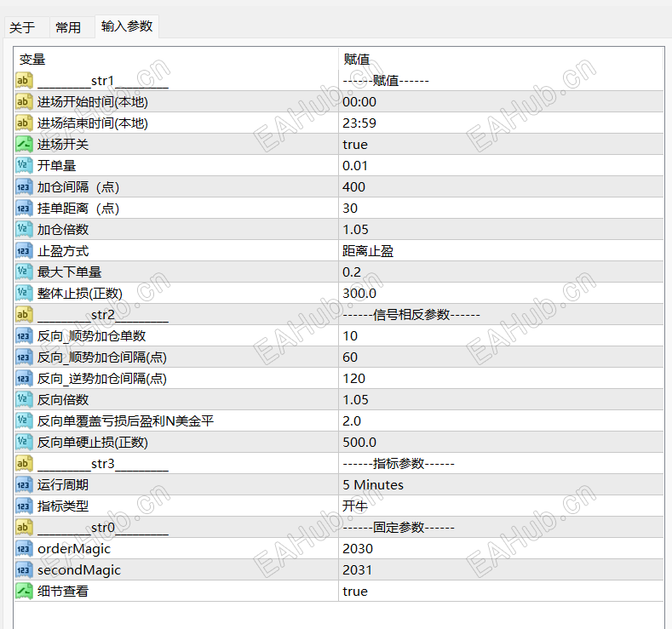Select the 加仓倍数 variable name
The width and height of the screenshot is (672, 629).
tap(63, 230)
